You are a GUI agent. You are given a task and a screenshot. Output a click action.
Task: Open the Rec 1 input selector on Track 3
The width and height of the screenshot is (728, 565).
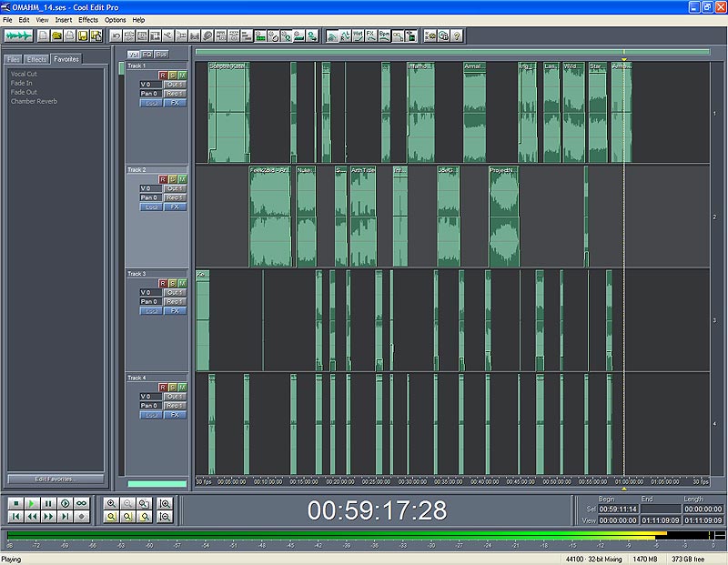[x=175, y=301]
